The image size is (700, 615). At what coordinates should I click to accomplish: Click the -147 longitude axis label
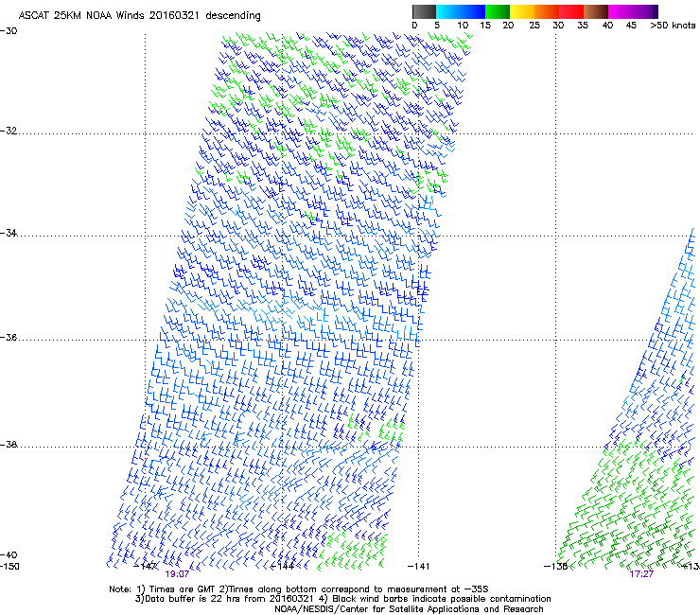145,567
